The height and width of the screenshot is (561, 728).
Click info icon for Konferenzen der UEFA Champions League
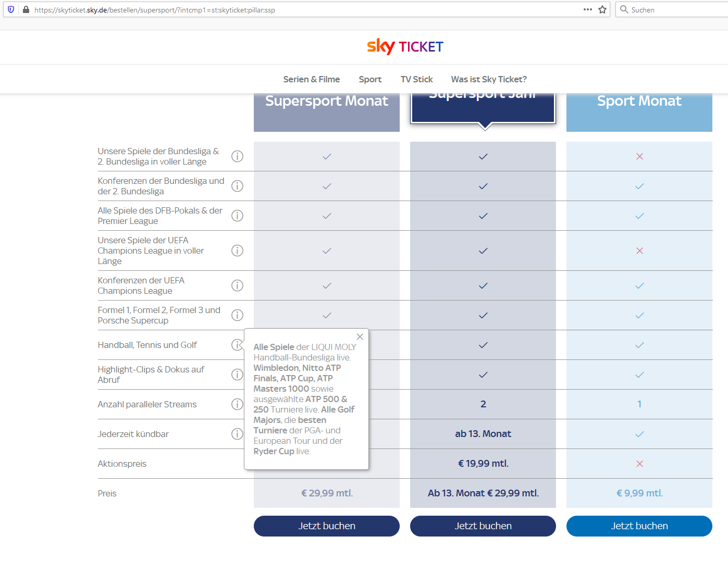pos(237,285)
